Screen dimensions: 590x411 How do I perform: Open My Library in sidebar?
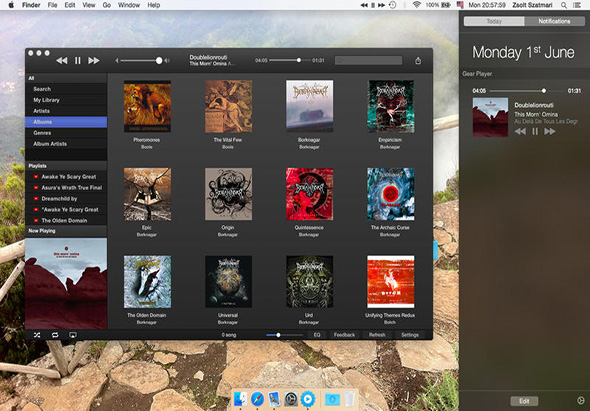point(66,100)
